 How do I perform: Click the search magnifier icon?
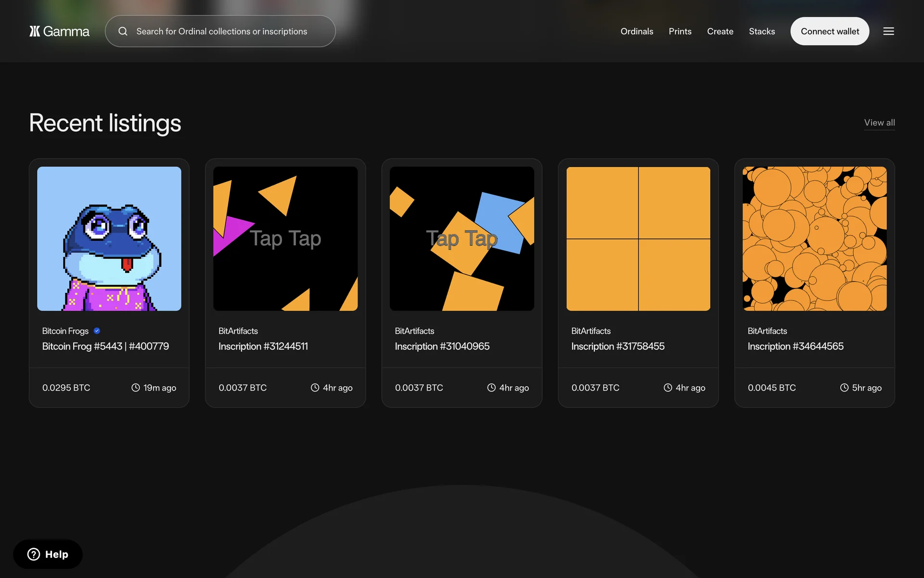(123, 31)
